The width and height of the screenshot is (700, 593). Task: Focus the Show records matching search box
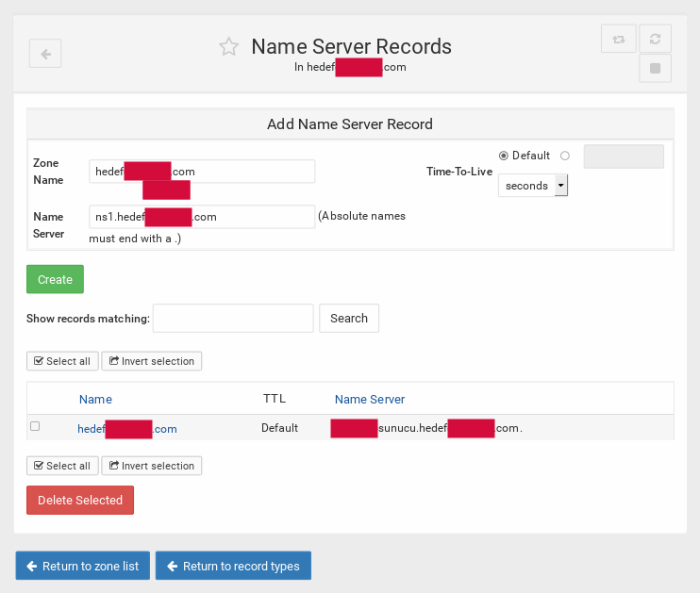pyautogui.click(x=233, y=319)
